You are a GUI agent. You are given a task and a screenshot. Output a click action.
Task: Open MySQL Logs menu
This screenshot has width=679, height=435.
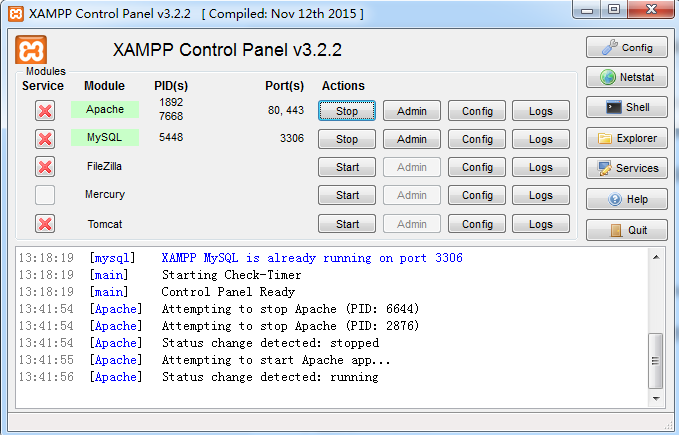coord(541,139)
